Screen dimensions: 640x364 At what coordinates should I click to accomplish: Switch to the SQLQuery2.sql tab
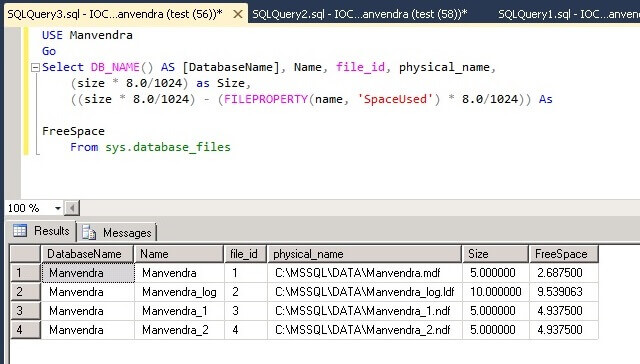360,14
